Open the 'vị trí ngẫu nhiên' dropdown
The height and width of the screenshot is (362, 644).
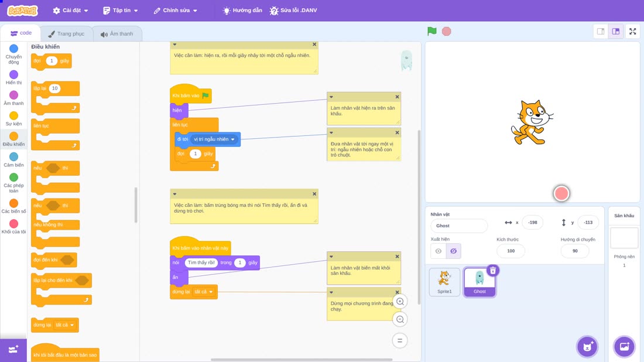tap(214, 139)
